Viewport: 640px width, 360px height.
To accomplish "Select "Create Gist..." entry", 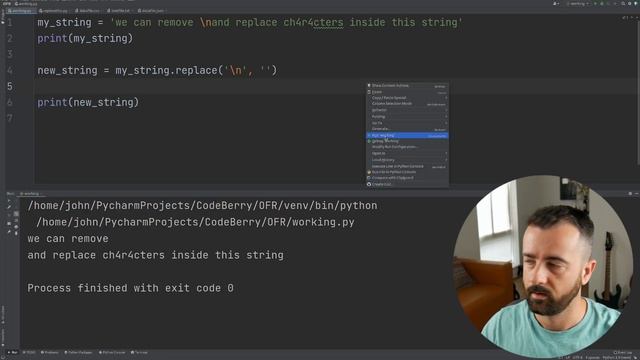I will tap(407, 184).
